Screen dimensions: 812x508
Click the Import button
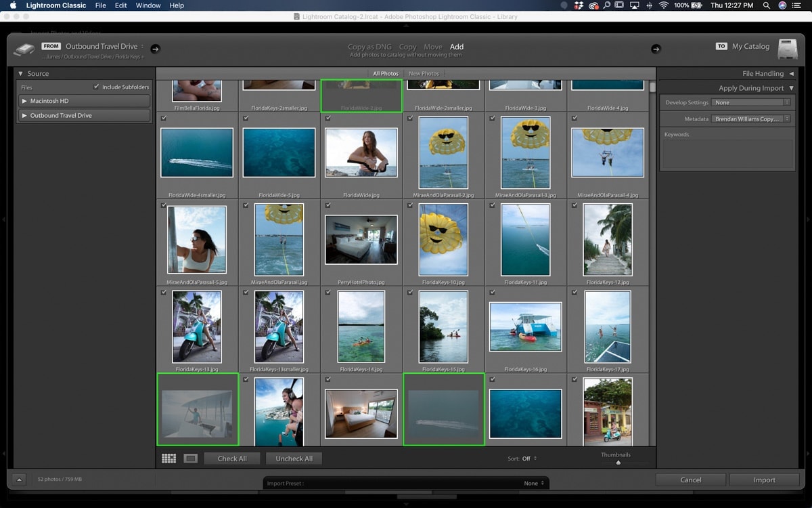[x=764, y=480]
